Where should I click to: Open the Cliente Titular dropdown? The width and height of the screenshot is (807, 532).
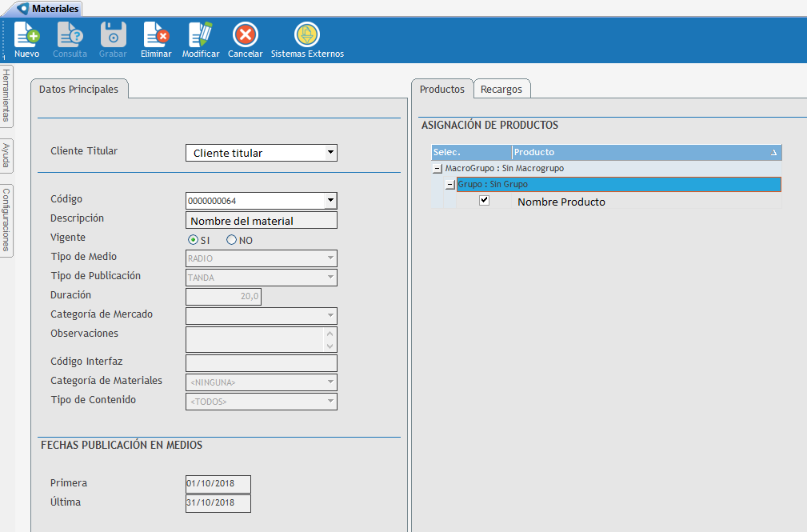coord(330,153)
